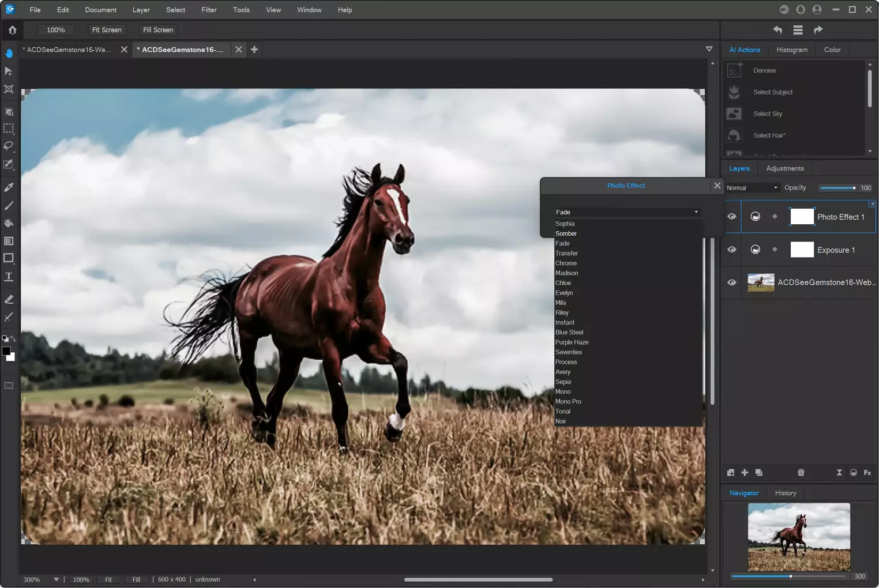Toggle visibility of Exposure 1 layer

[731, 250]
